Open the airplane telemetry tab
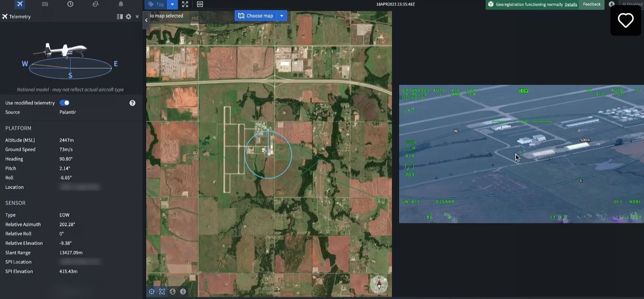Screen dimensions: 644x299 coord(20,4)
